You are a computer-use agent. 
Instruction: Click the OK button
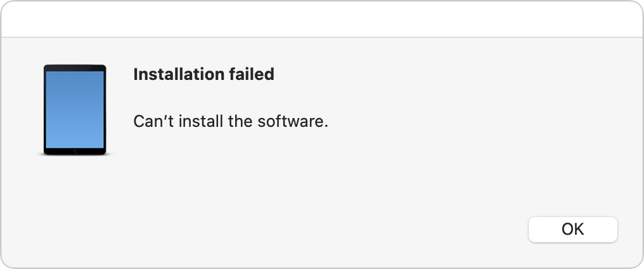[572, 229]
